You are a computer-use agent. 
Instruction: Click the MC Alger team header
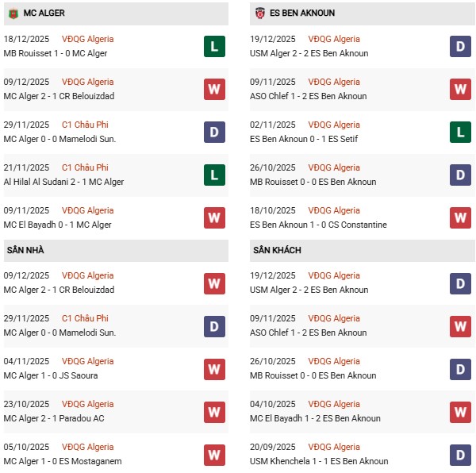pyautogui.click(x=44, y=13)
